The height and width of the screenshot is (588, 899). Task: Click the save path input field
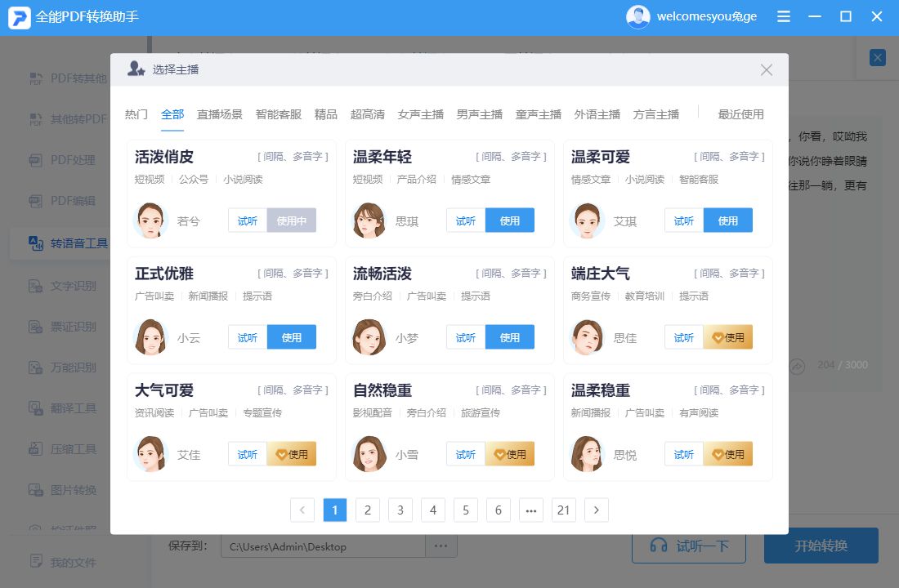[x=324, y=546]
